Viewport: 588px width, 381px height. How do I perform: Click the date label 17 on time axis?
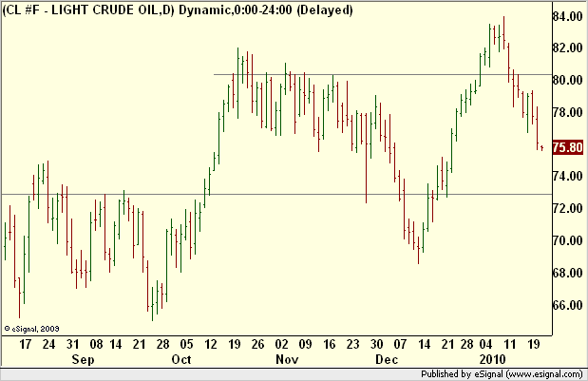(x=25, y=344)
